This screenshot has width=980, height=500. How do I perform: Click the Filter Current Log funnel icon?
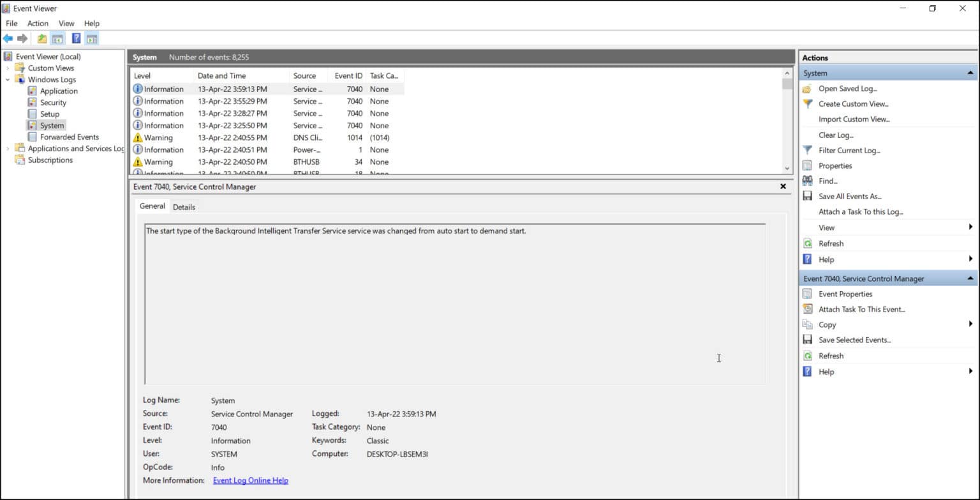(806, 150)
